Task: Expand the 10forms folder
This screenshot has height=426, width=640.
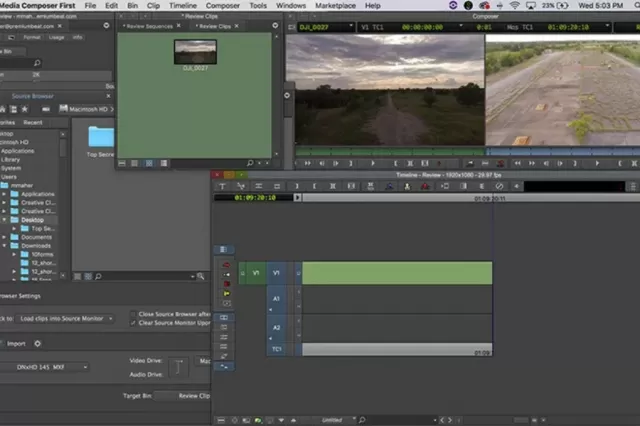Action: tap(14, 254)
